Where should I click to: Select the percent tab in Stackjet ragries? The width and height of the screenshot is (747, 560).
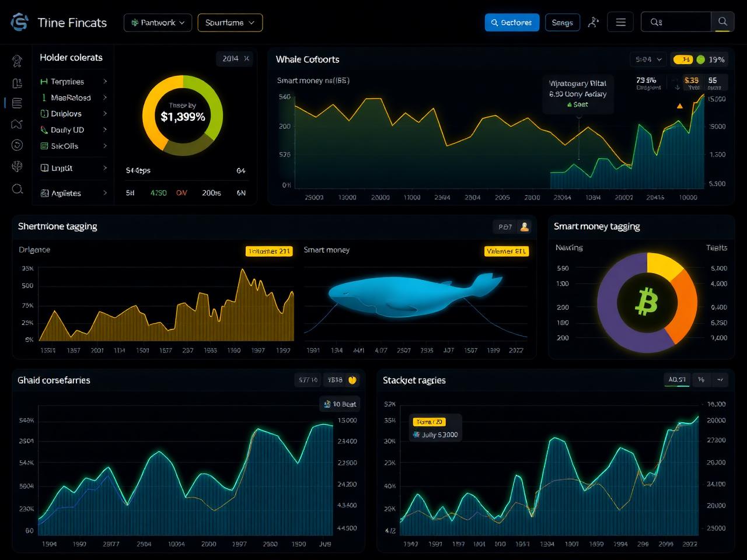tap(701, 379)
